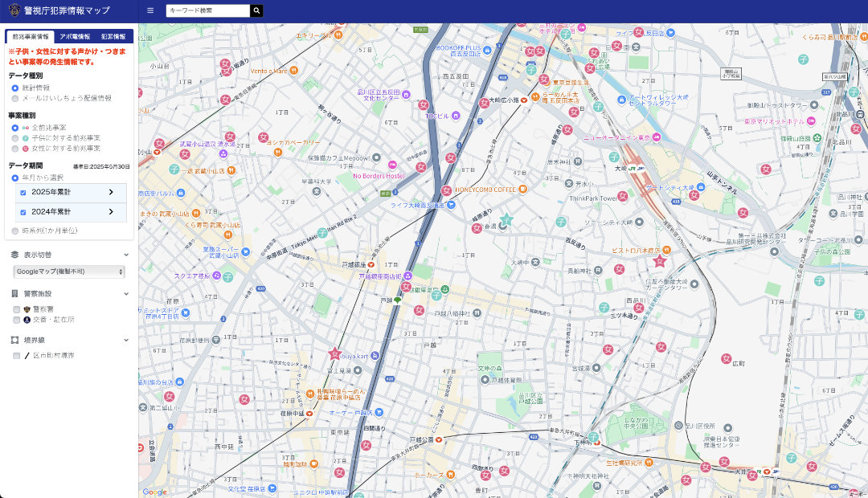Uncheck the 2024年累計 checkbox
The width and height of the screenshot is (868, 498).
click(x=23, y=212)
